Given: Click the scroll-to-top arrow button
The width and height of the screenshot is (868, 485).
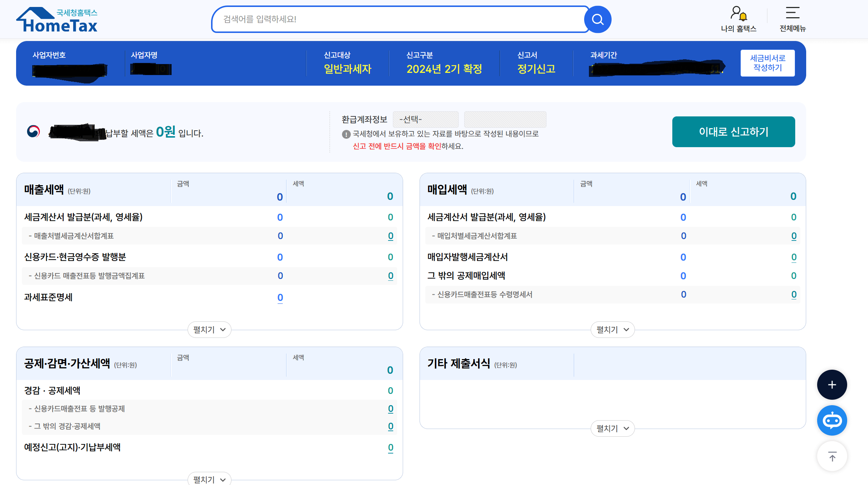Looking at the screenshot, I should click(832, 456).
